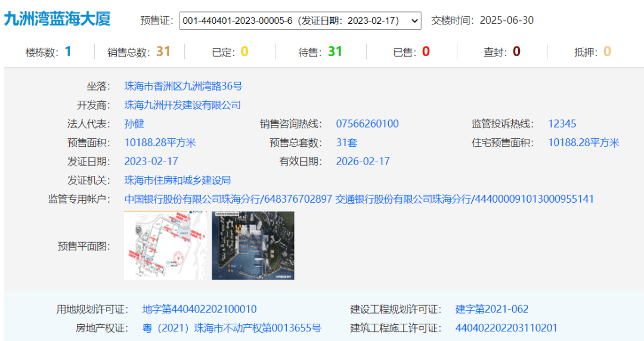Viewport: 644px width, 341px height.
Task: Click developer 珠海九洲开发建设有限公司
Action: [182, 105]
